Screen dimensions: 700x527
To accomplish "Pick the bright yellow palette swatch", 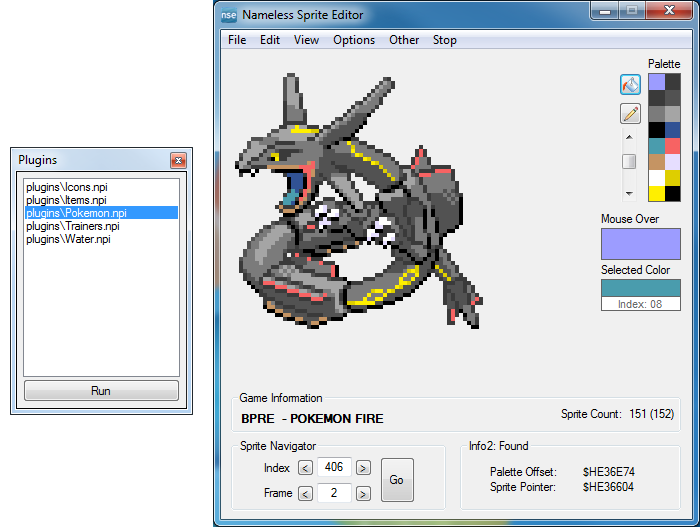I will coord(657,194).
